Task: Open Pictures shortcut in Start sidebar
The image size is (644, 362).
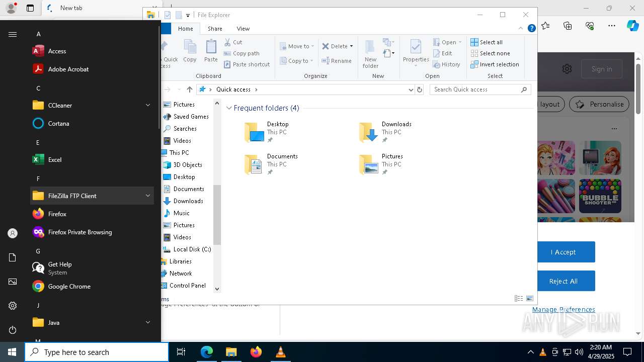Action: pyautogui.click(x=13, y=282)
